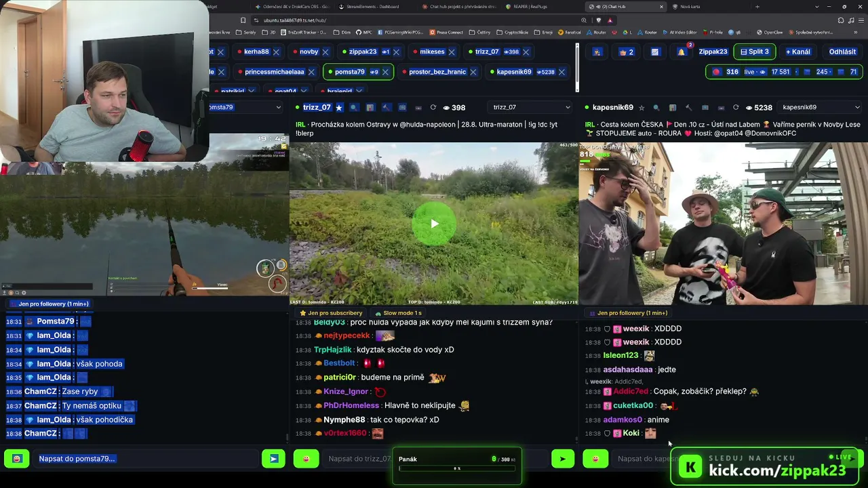Screen dimensions: 868x488
Task: Open the AI Video Editor bookmark
Action: click(679, 33)
